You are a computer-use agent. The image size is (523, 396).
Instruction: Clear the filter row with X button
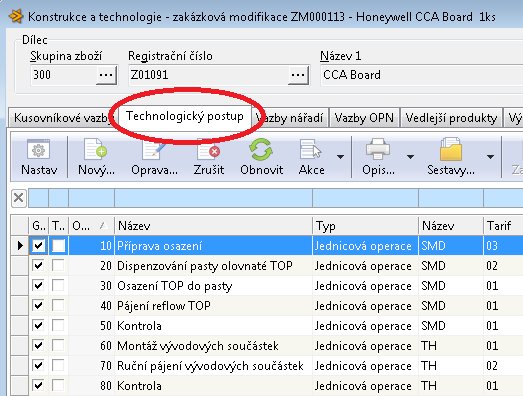(x=18, y=198)
